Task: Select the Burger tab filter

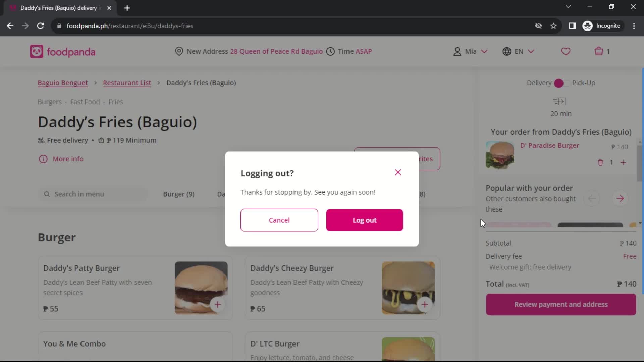Action: click(x=179, y=194)
